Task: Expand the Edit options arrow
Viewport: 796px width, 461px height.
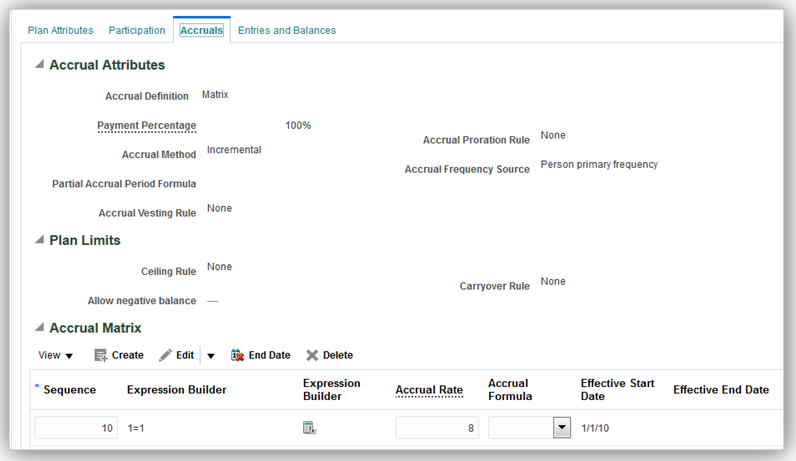Action: click(x=211, y=356)
